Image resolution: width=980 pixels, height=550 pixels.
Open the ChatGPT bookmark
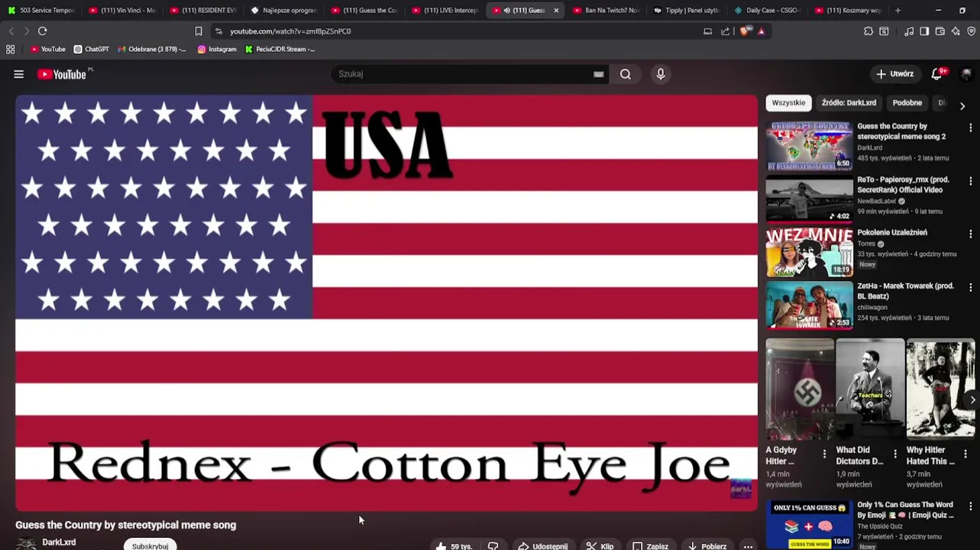(x=91, y=49)
